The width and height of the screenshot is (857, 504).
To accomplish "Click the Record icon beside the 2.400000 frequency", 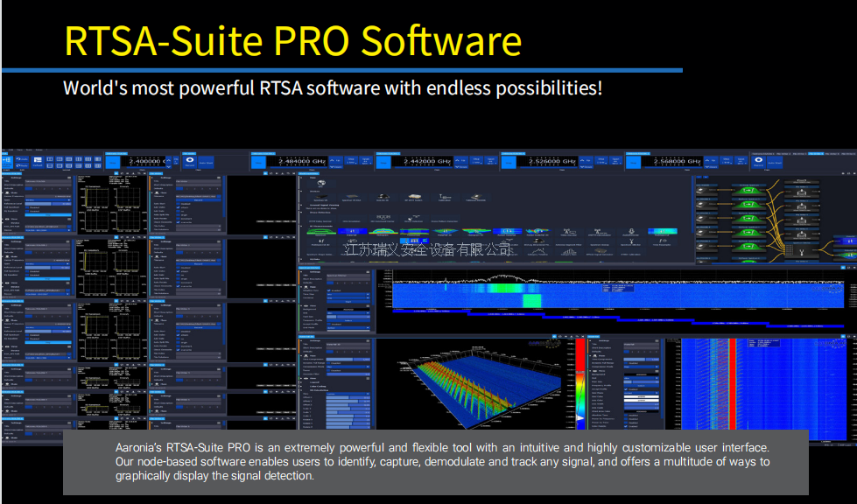I will coord(190,162).
